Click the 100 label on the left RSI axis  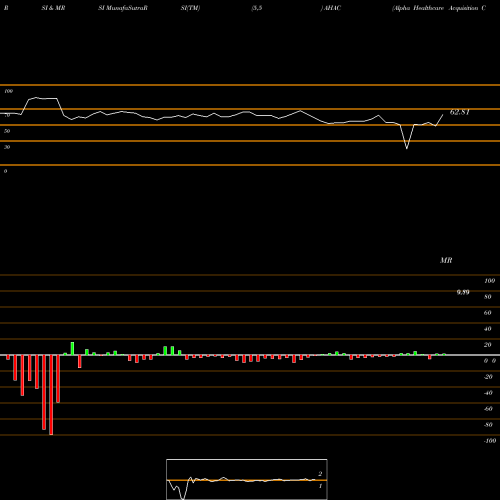click(8, 91)
